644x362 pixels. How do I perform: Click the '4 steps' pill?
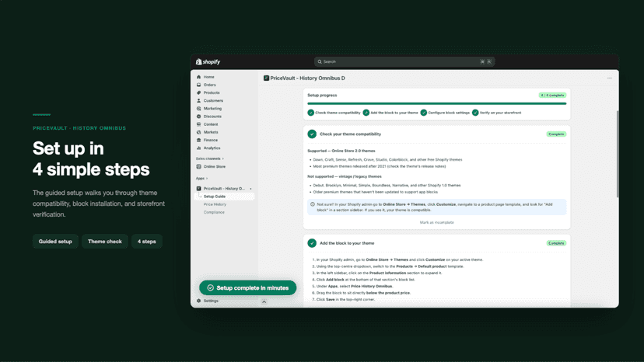pyautogui.click(x=147, y=242)
